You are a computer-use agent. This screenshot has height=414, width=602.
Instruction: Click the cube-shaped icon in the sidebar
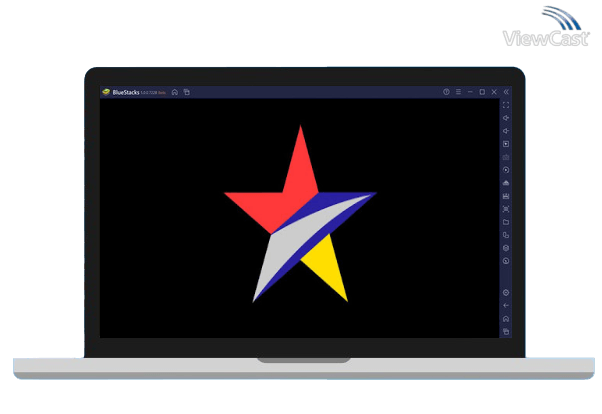pos(506,248)
